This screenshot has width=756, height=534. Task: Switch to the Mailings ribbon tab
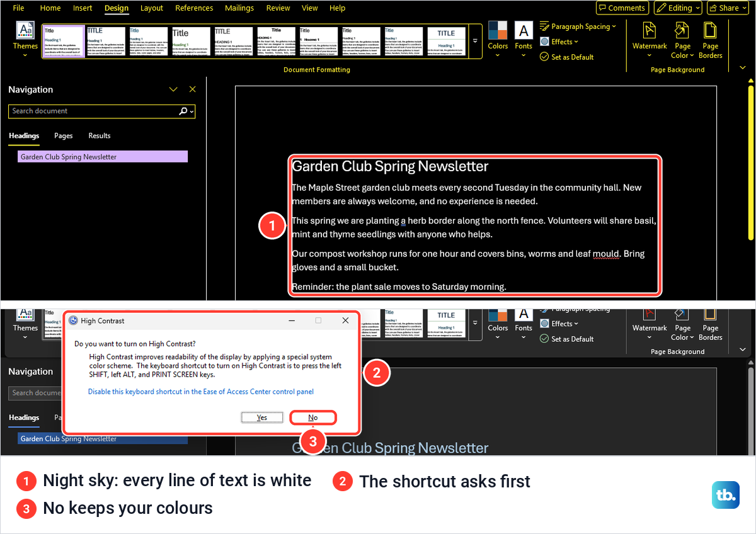239,8
